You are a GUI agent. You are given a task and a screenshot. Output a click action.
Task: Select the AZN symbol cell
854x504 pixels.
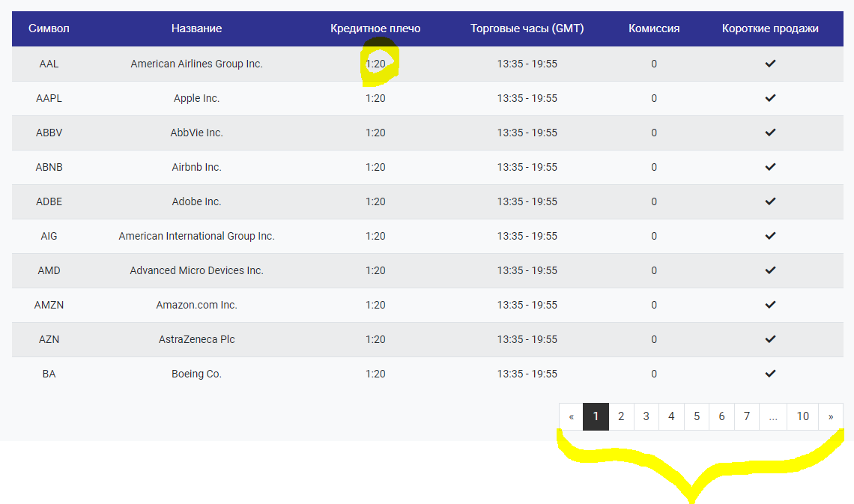pyautogui.click(x=49, y=339)
